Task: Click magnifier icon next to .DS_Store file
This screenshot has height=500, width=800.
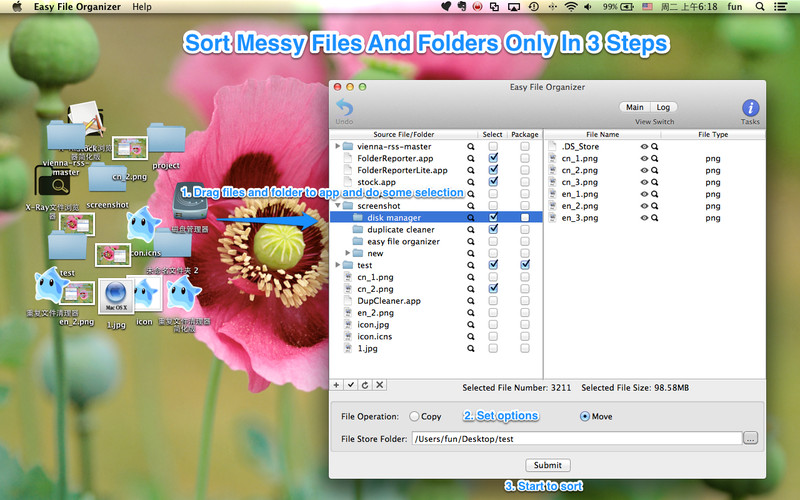Action: pyautogui.click(x=655, y=146)
